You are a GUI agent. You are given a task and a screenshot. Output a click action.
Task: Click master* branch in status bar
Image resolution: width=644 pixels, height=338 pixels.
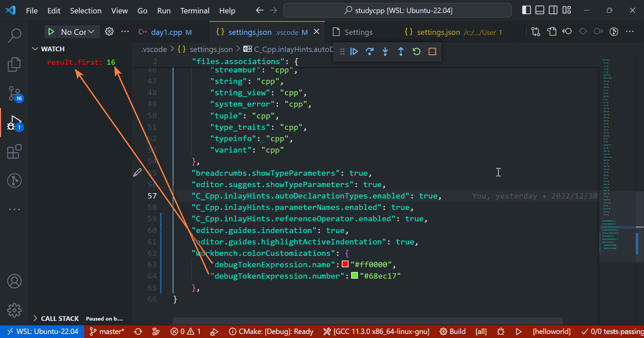[x=107, y=332]
